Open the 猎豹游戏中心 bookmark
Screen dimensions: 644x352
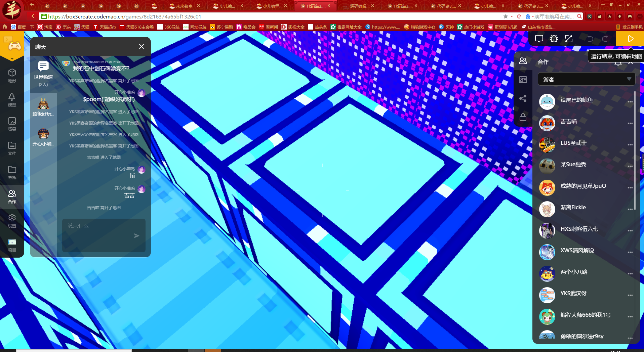click(x=420, y=27)
